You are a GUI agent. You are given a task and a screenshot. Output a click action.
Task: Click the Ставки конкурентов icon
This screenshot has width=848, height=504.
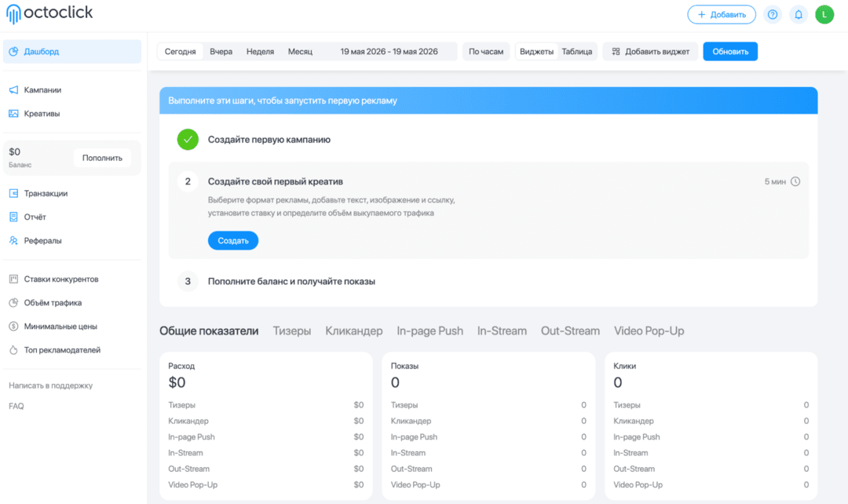pos(13,279)
